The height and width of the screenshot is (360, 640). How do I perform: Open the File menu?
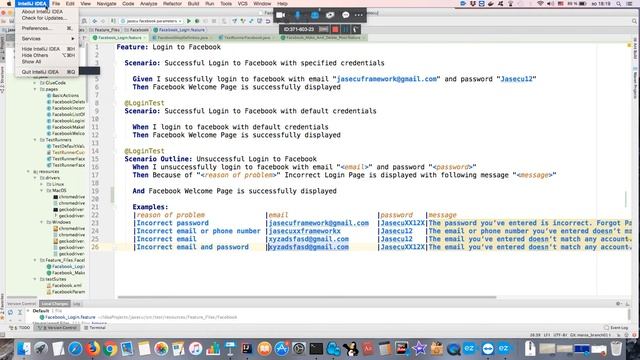pos(56,4)
